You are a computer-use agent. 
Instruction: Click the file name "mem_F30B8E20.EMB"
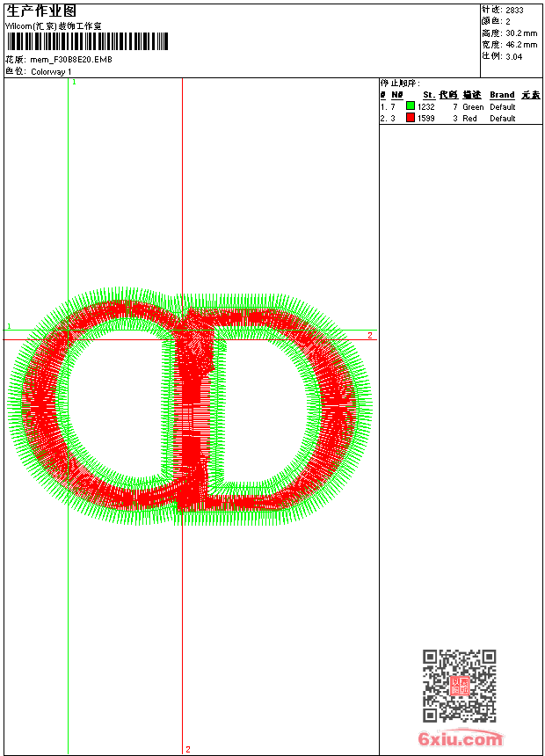click(x=71, y=60)
